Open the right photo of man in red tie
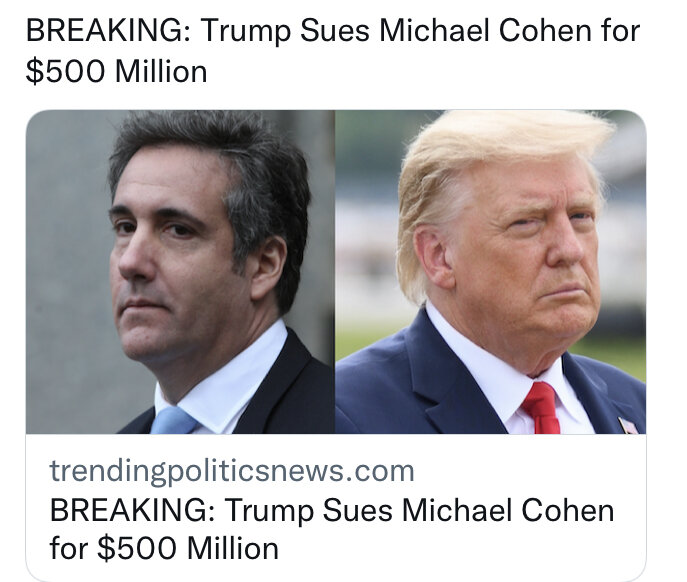 pyautogui.click(x=490, y=272)
